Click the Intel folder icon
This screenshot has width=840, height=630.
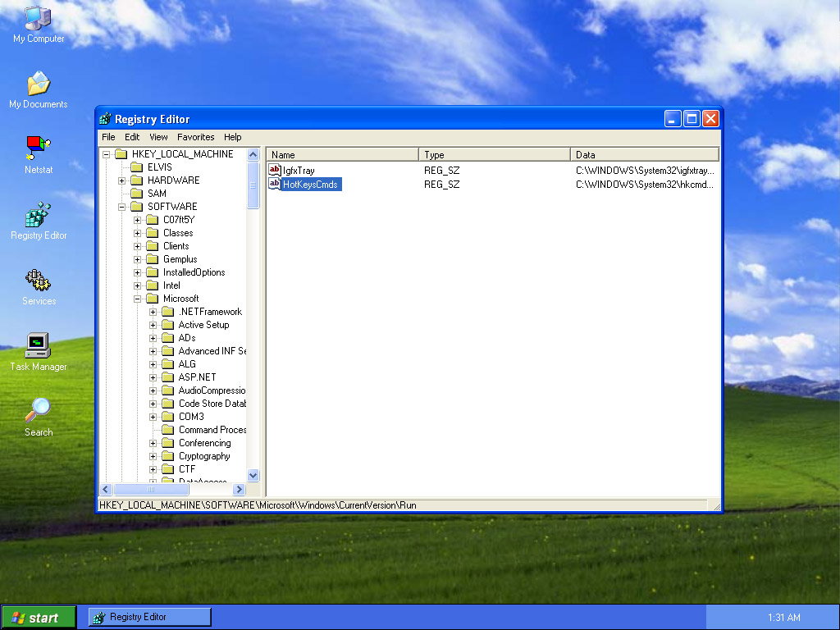coord(152,285)
